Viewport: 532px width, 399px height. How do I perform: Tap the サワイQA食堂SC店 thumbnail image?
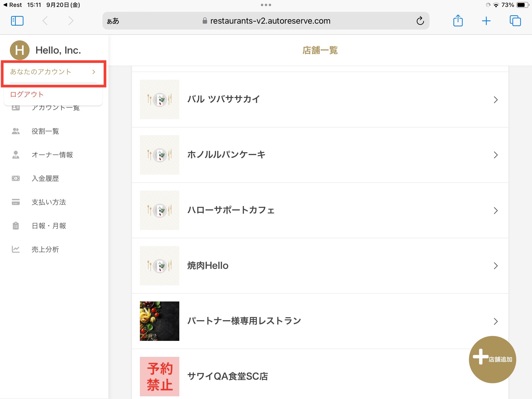pos(159,376)
